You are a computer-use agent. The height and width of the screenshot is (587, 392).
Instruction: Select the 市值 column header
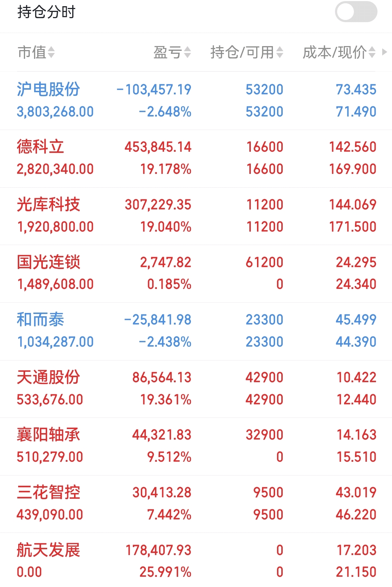point(32,53)
